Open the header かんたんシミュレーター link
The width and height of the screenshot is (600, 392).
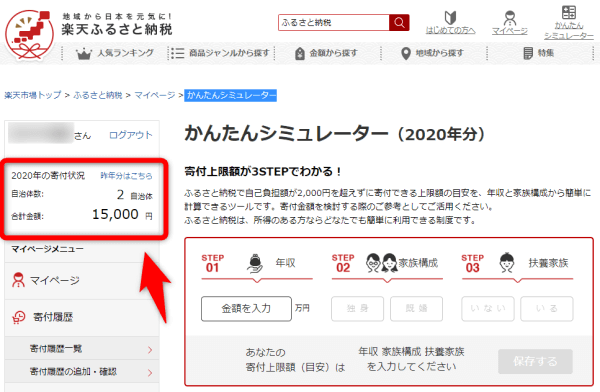coord(569,31)
